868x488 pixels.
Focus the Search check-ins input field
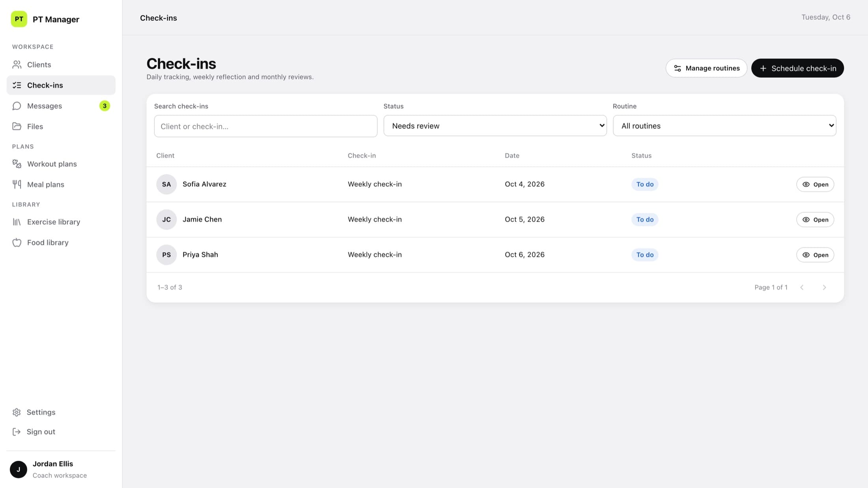[x=266, y=126]
